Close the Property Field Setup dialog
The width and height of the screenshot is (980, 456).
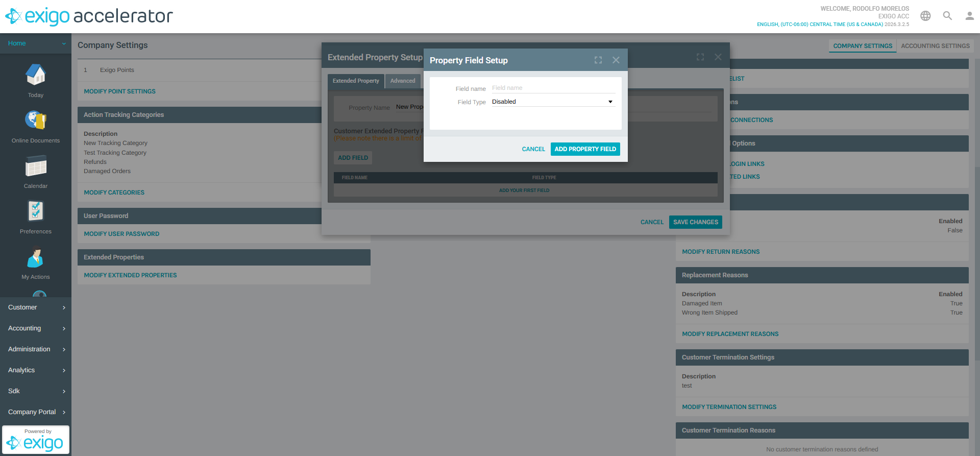click(616, 60)
